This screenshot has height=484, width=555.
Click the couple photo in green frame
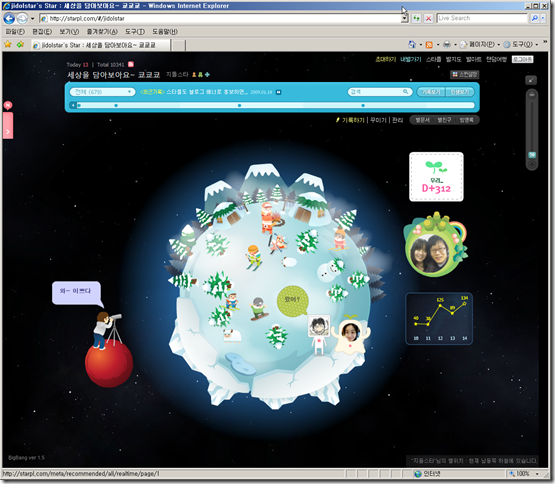(x=429, y=254)
